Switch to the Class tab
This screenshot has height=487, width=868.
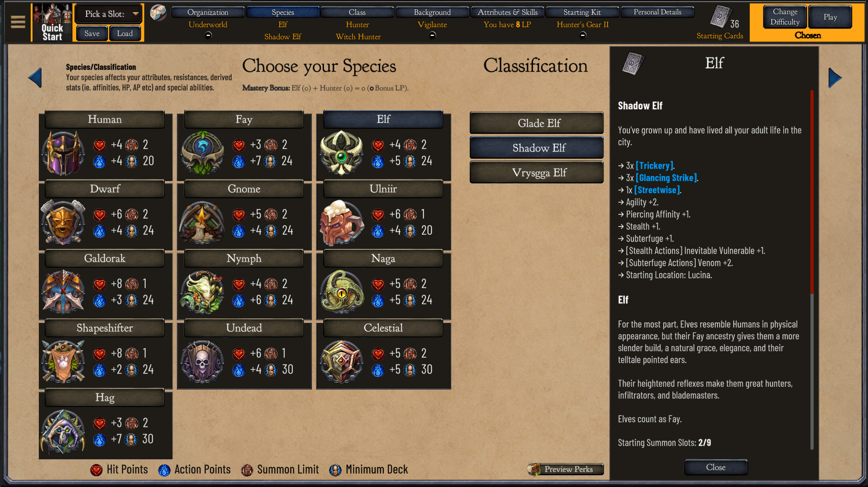(x=357, y=12)
